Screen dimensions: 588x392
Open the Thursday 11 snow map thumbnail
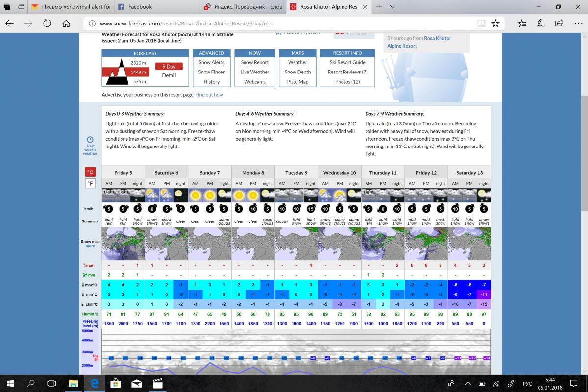point(383,244)
